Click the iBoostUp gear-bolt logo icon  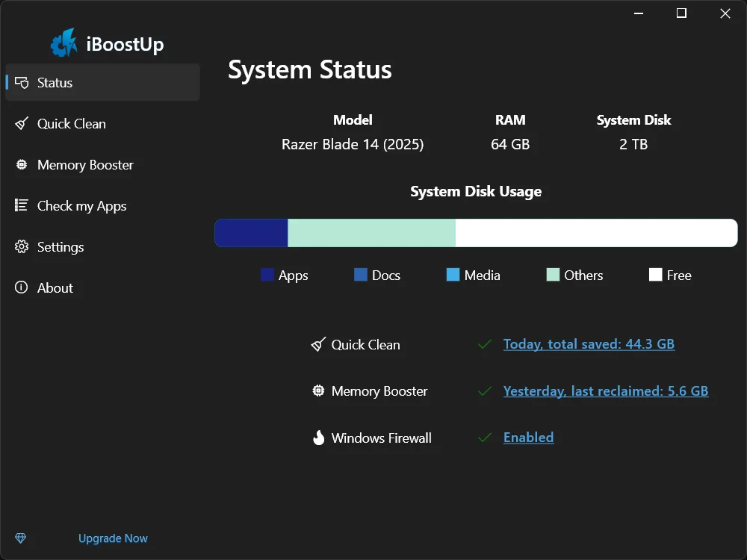click(63, 43)
